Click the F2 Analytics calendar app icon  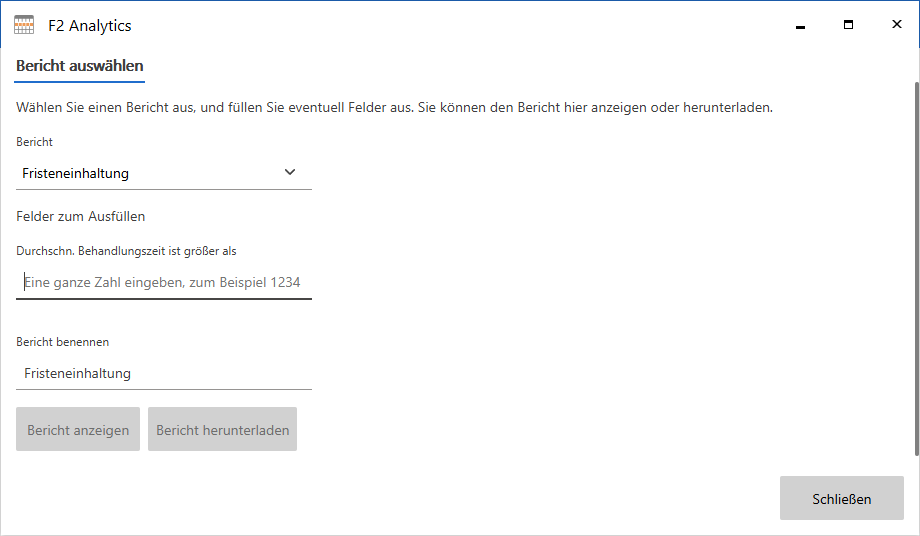[x=24, y=25]
